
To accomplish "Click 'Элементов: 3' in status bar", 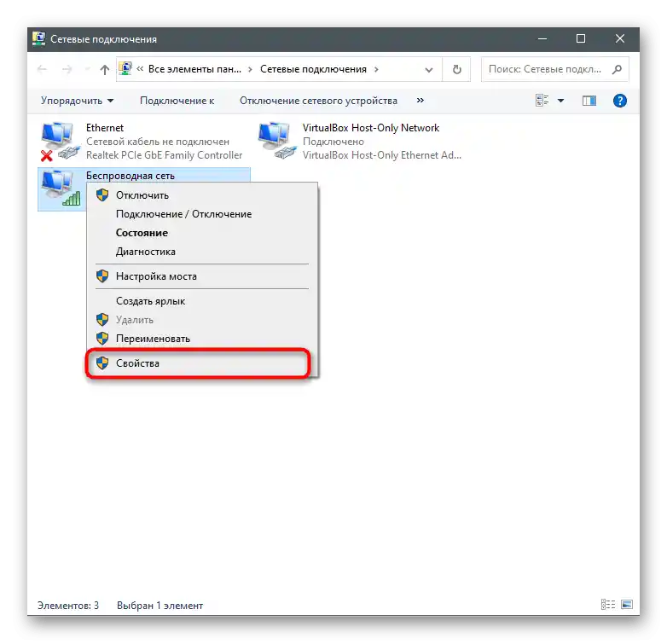I will [x=68, y=606].
